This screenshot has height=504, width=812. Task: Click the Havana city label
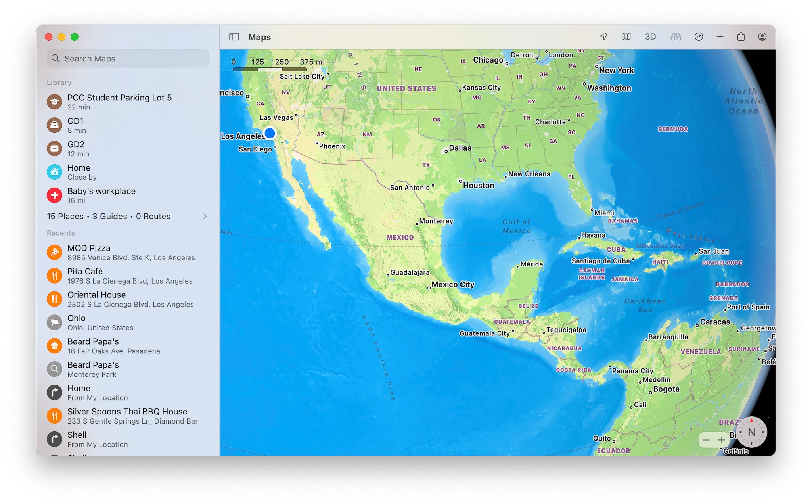tap(593, 235)
